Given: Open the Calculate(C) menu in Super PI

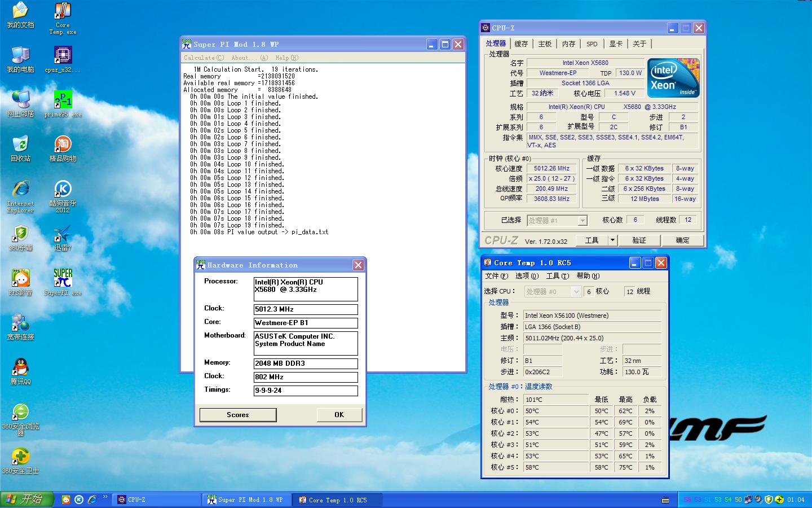Looking at the screenshot, I should pos(204,58).
